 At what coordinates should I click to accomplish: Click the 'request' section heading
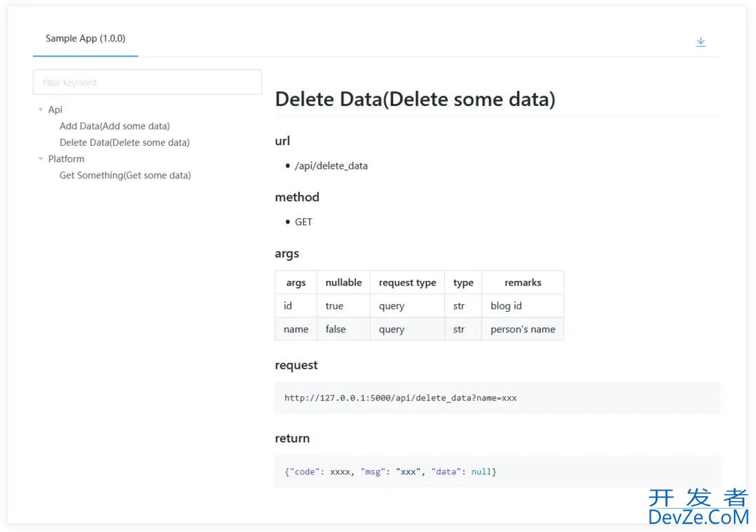click(296, 365)
